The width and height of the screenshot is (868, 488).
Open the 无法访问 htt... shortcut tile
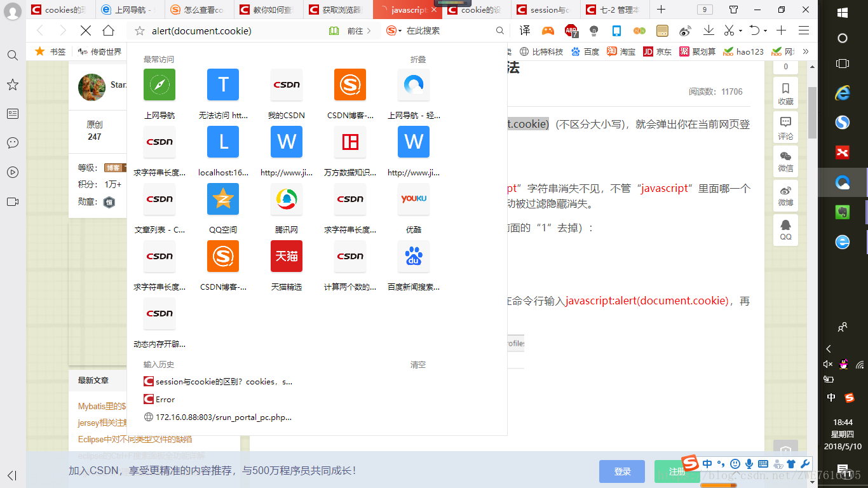(223, 85)
